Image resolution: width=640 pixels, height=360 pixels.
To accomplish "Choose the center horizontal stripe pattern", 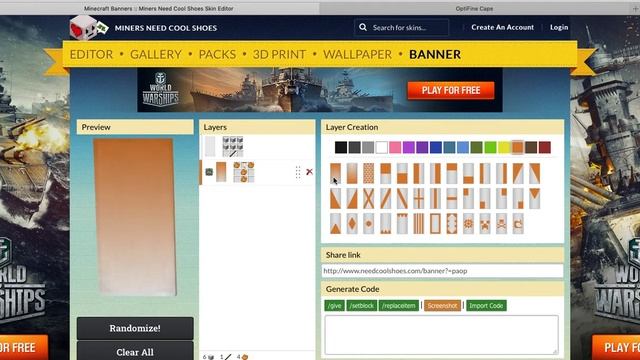I will point(452,199).
